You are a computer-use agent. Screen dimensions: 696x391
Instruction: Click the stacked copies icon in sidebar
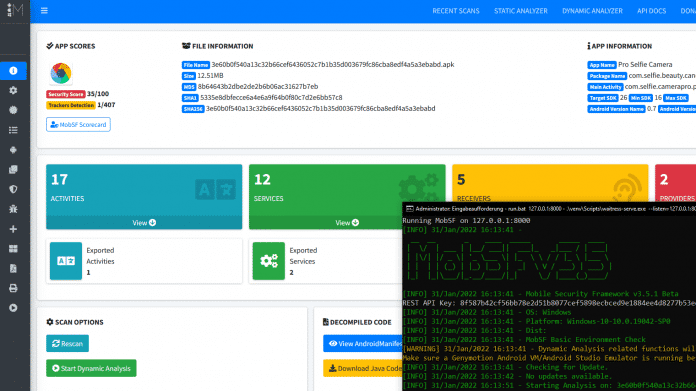point(13,170)
